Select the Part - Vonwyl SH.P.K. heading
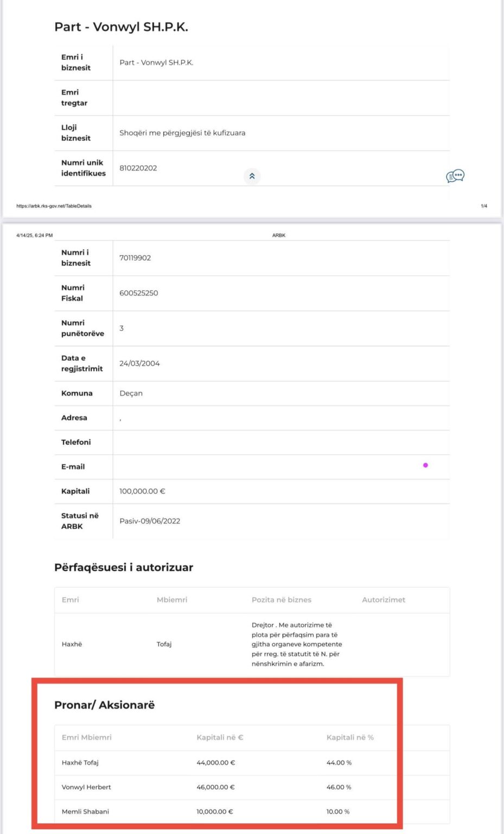The width and height of the screenshot is (504, 834). [x=121, y=27]
